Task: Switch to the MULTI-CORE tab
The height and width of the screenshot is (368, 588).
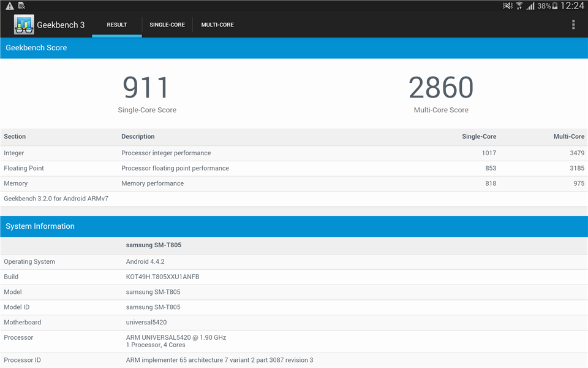Action: (x=217, y=25)
